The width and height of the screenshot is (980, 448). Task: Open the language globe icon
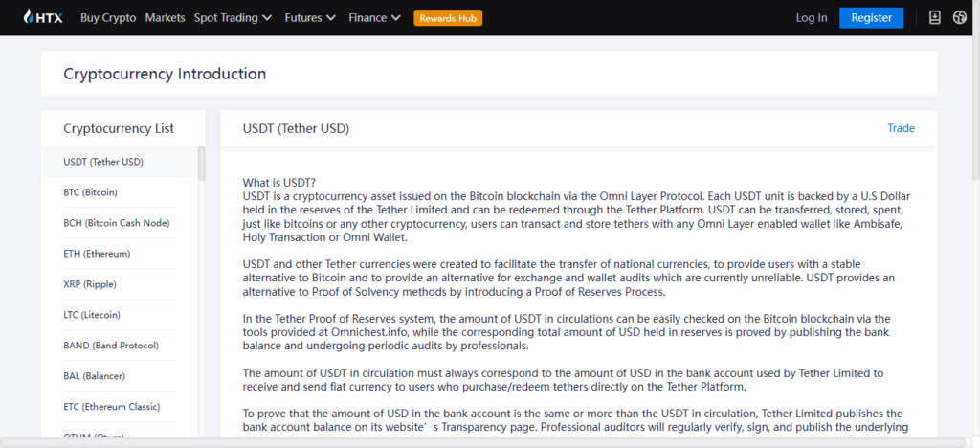[959, 17]
